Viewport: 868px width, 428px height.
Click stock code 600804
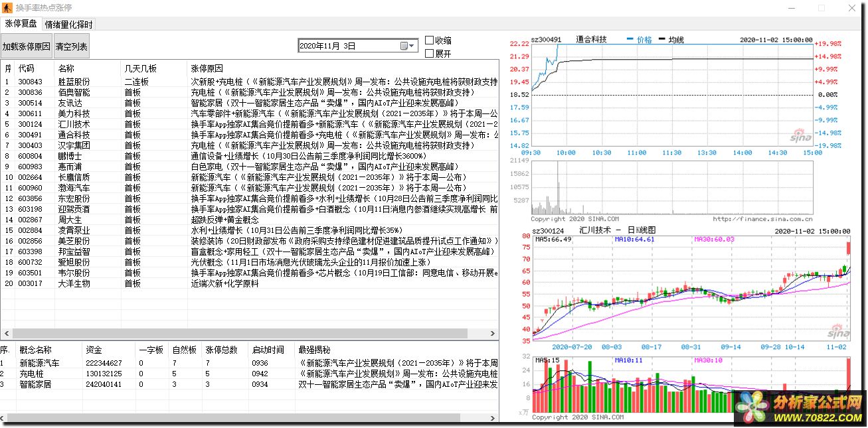(x=30, y=156)
